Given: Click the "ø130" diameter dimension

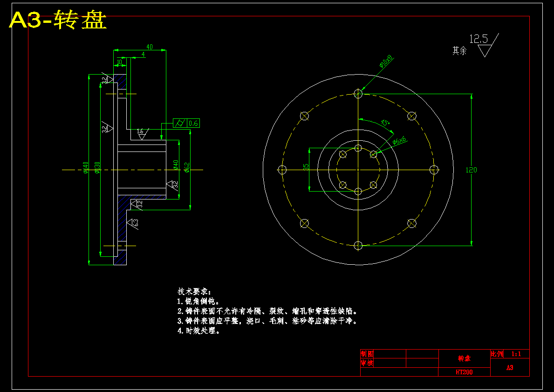Looking at the screenshot, I should (97, 168).
